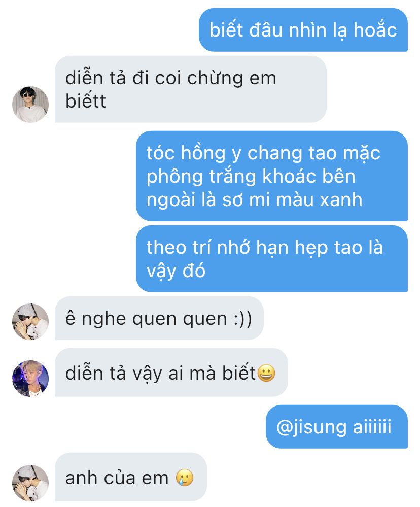Select the 'tóc hồng y chang tao' message bubble

[x=272, y=176]
